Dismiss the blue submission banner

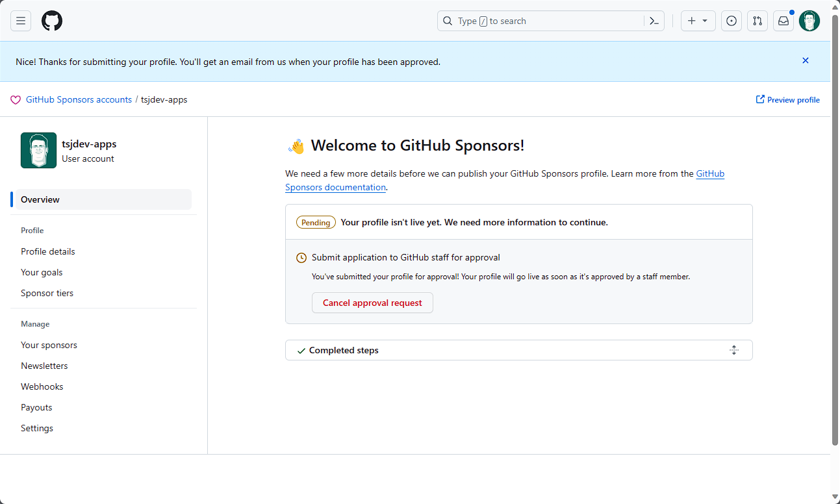[x=806, y=60]
